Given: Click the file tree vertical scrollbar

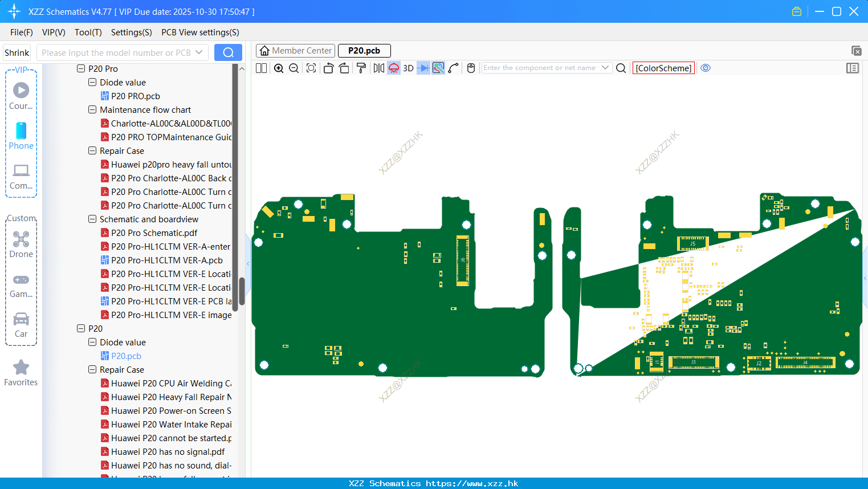Looking at the screenshot, I should [242, 292].
